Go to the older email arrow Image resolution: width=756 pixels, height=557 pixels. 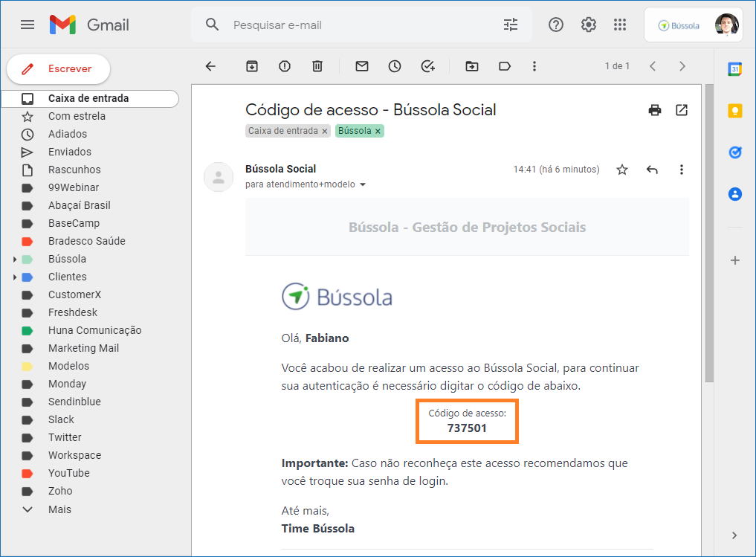click(x=682, y=66)
